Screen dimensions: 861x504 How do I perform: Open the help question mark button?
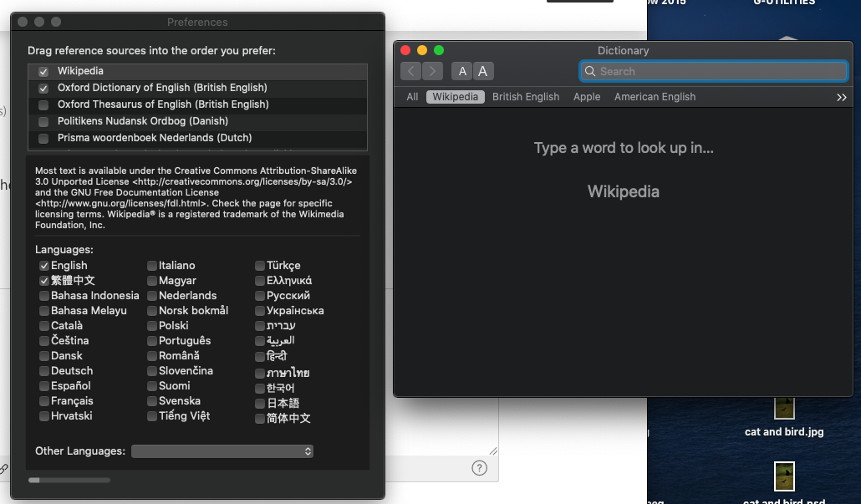pos(479,468)
